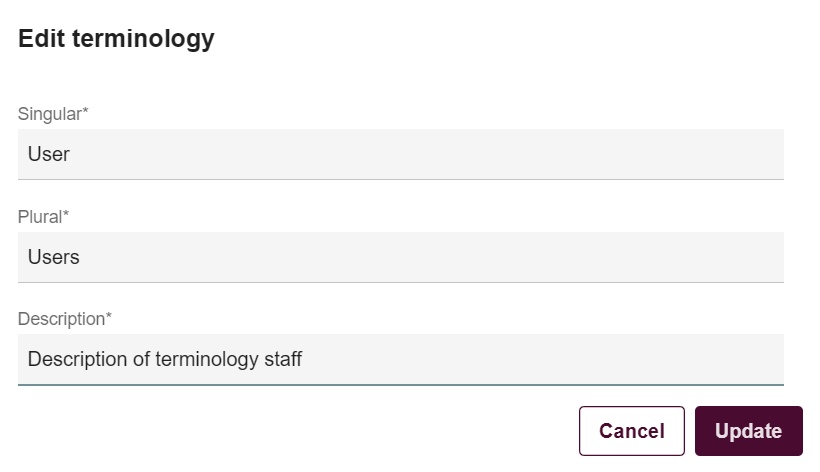Click the required asterisk beside Plural
820x472 pixels.
pos(67,214)
